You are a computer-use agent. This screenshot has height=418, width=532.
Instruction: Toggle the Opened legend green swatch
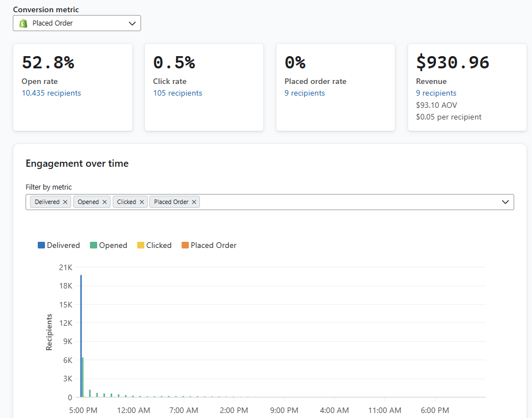click(93, 245)
